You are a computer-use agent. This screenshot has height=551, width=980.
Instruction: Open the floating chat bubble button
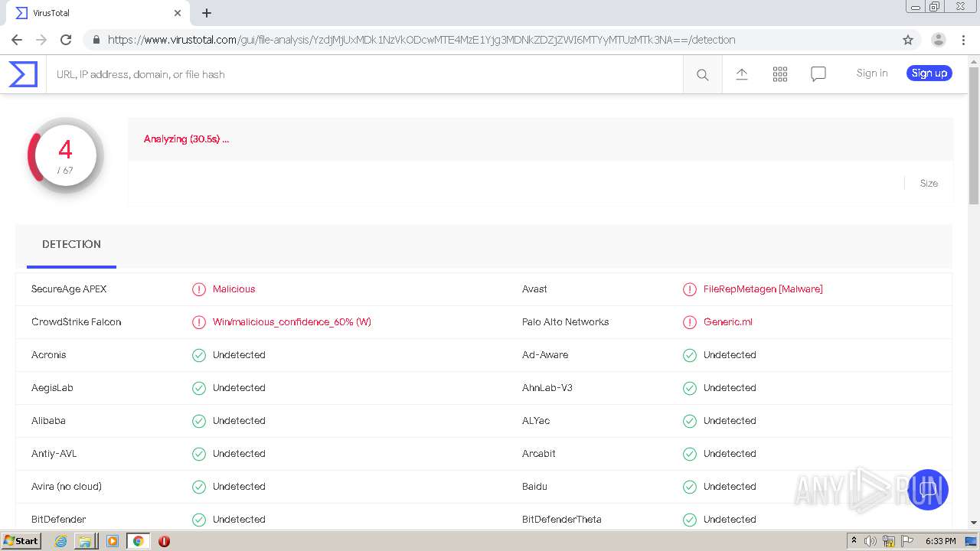(928, 490)
